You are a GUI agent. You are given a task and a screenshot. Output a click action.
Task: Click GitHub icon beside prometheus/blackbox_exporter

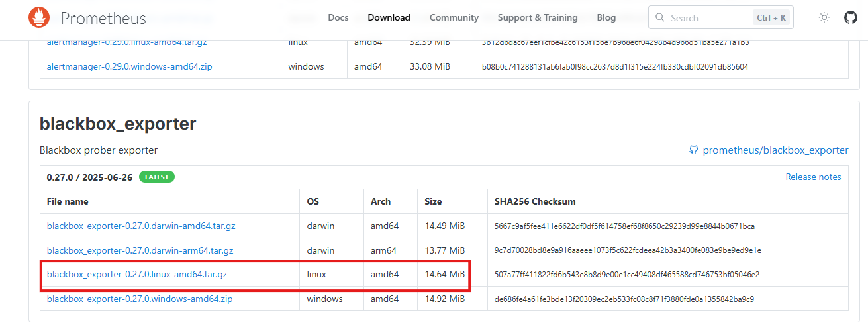click(x=693, y=150)
